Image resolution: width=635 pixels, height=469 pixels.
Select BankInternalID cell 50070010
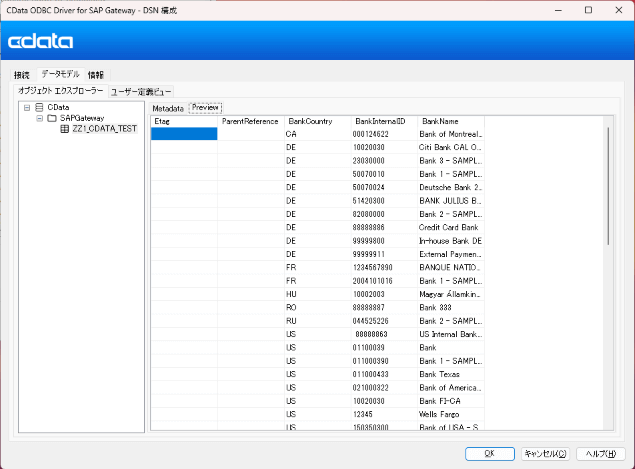pyautogui.click(x=384, y=174)
